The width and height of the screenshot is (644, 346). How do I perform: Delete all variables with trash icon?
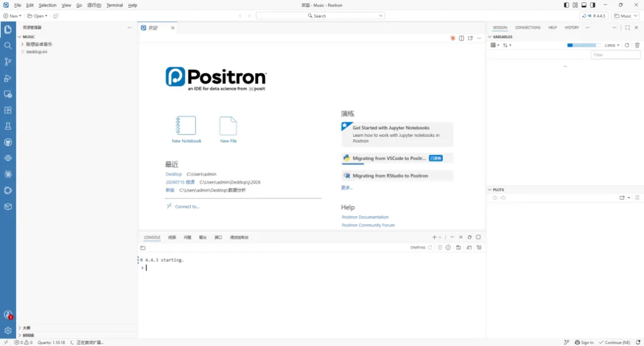click(x=637, y=45)
